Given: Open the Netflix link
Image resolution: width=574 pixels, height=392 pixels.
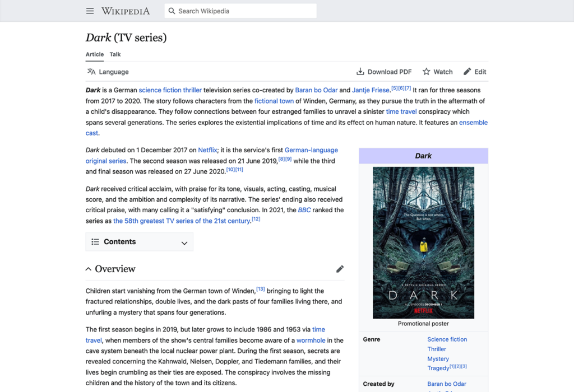Looking at the screenshot, I should pos(206,150).
